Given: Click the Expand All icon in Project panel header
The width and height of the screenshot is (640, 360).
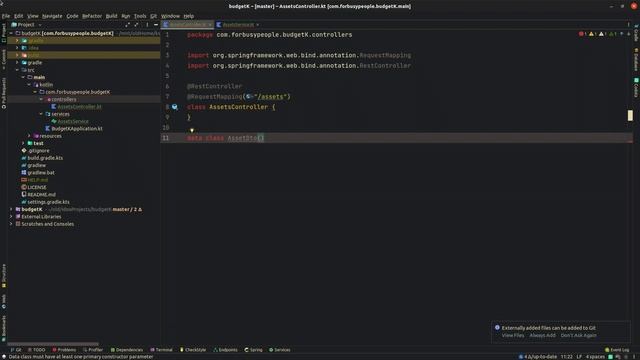Looking at the screenshot, I should click(x=128, y=25).
